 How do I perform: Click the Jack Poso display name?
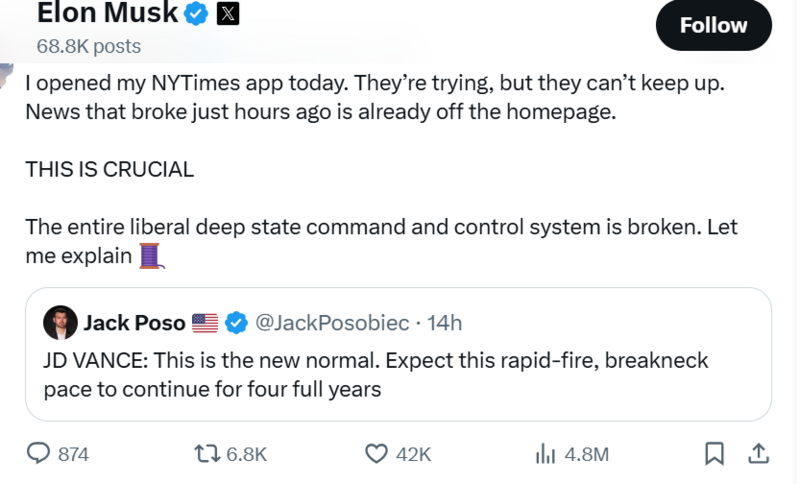click(x=133, y=322)
